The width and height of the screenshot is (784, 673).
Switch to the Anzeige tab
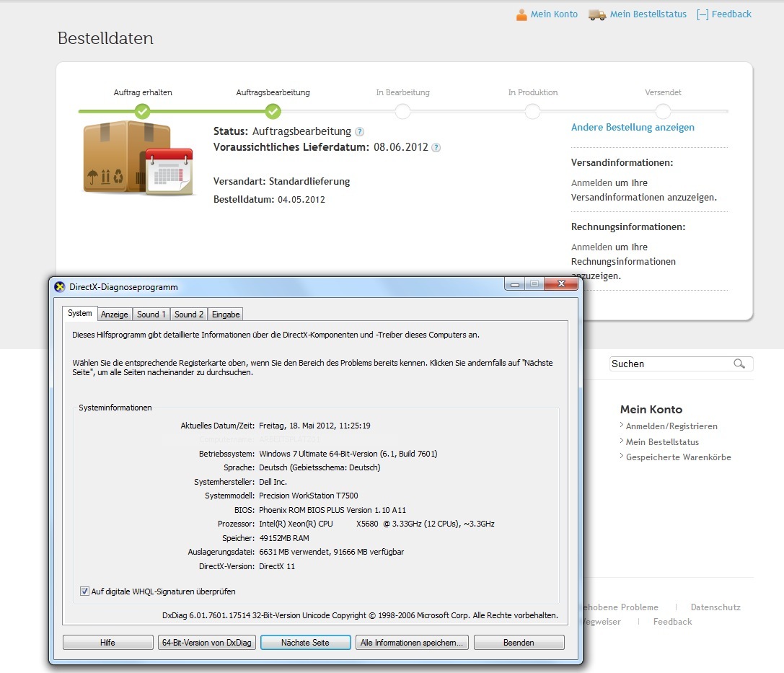tap(115, 314)
